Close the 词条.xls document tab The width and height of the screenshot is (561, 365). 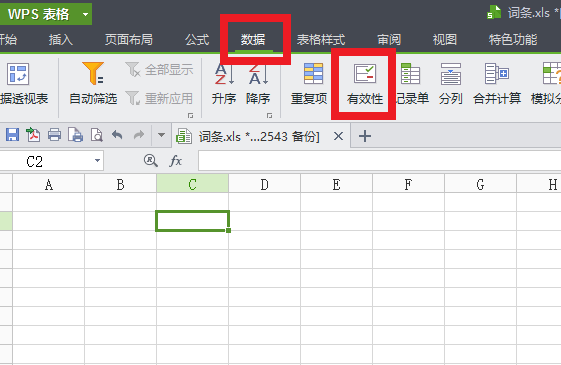coord(338,136)
